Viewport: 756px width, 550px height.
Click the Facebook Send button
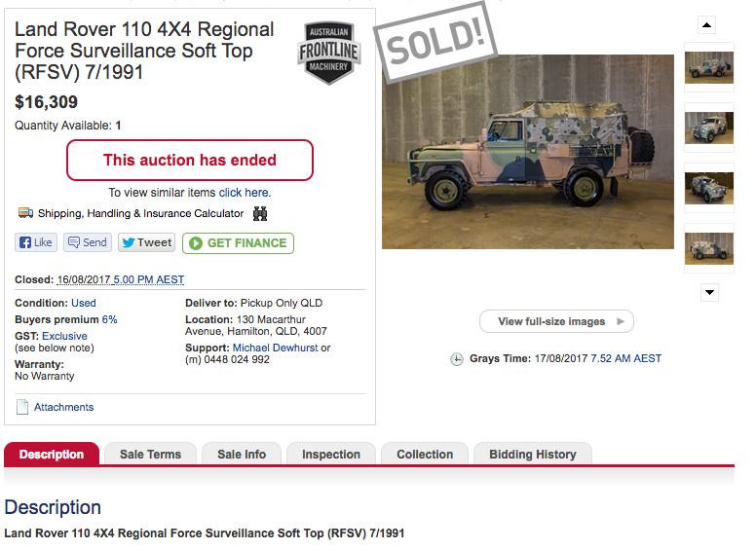click(x=88, y=242)
